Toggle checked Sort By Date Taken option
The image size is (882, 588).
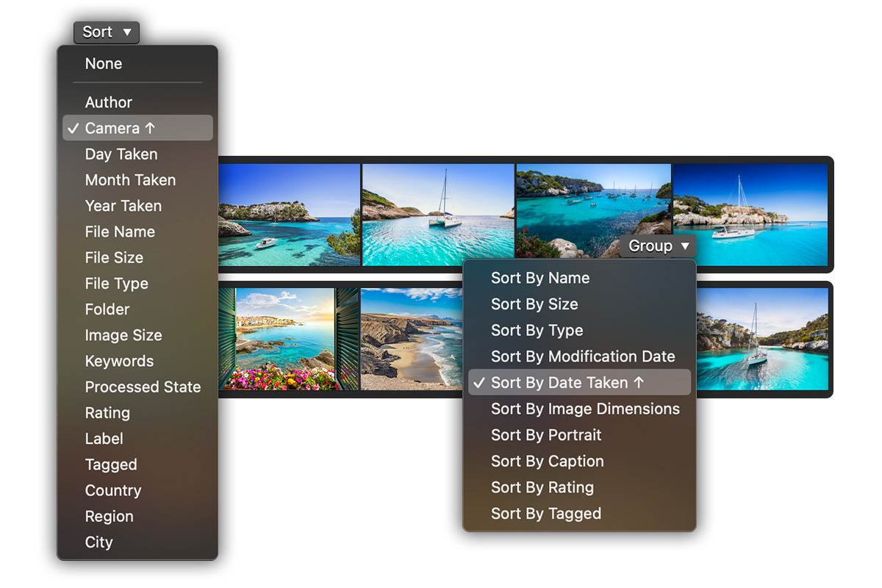(x=579, y=382)
